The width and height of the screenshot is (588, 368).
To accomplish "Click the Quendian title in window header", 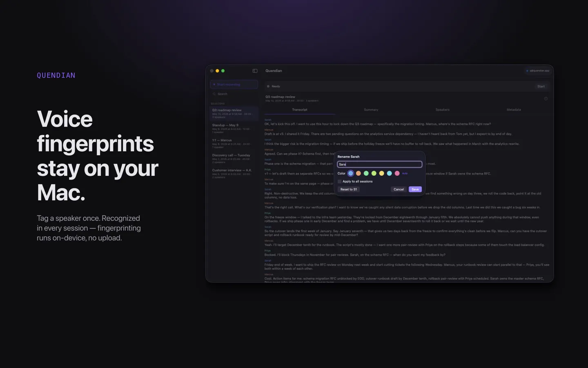I will pyautogui.click(x=274, y=71).
